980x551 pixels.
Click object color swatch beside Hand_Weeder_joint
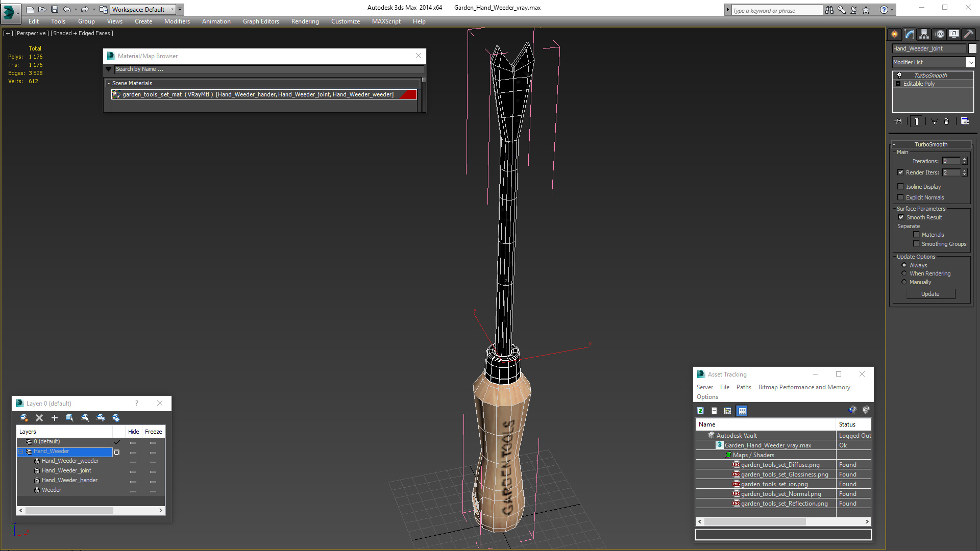[x=972, y=48]
